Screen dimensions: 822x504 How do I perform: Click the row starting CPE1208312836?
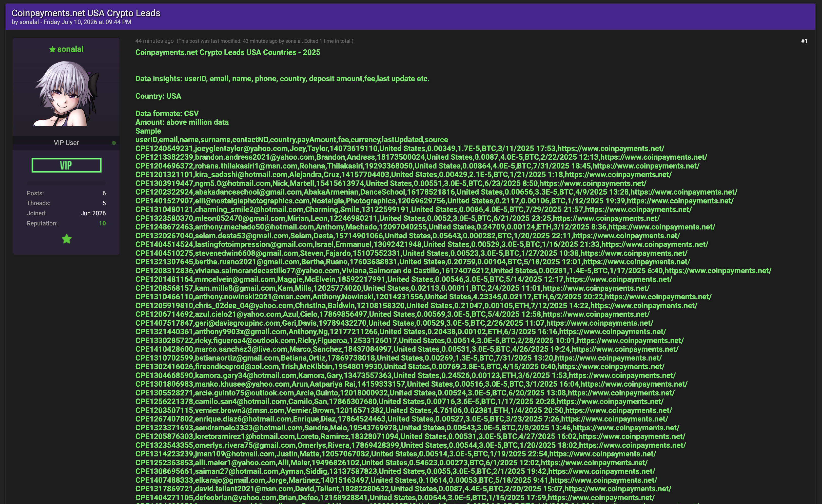(x=453, y=270)
